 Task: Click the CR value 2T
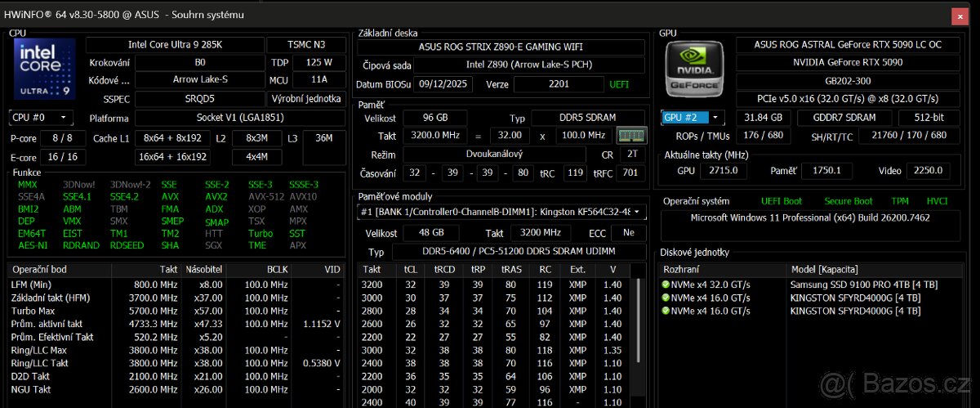coord(630,154)
